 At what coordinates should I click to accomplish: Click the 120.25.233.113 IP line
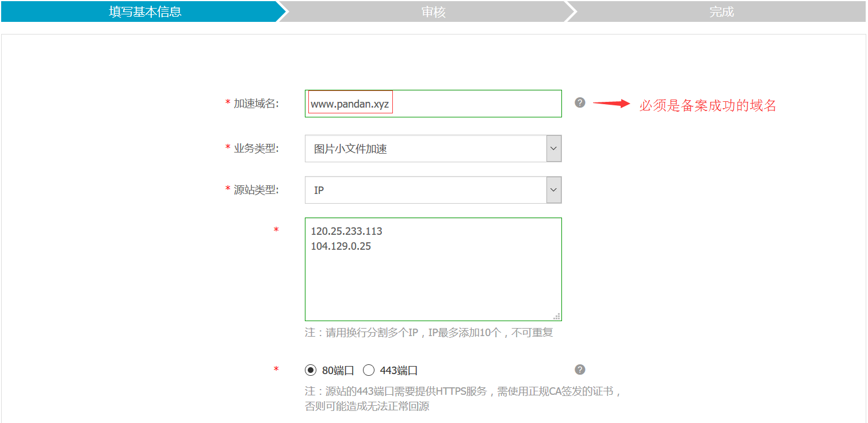point(346,231)
